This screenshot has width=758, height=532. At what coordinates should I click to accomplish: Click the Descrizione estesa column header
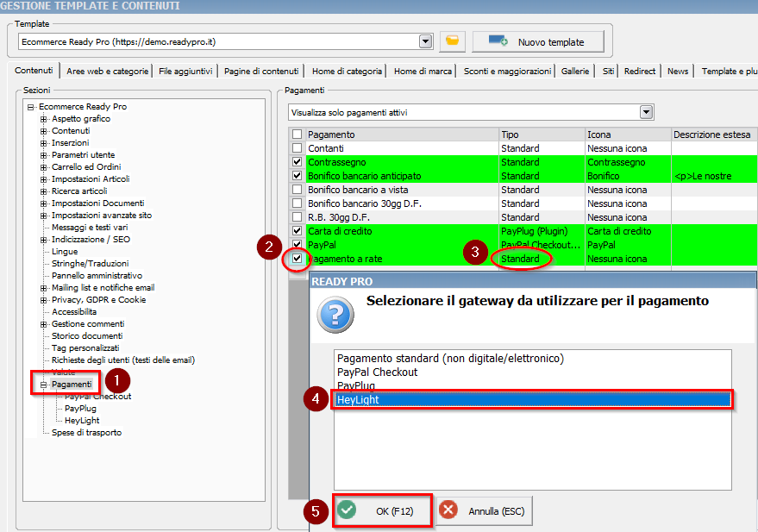715,135
